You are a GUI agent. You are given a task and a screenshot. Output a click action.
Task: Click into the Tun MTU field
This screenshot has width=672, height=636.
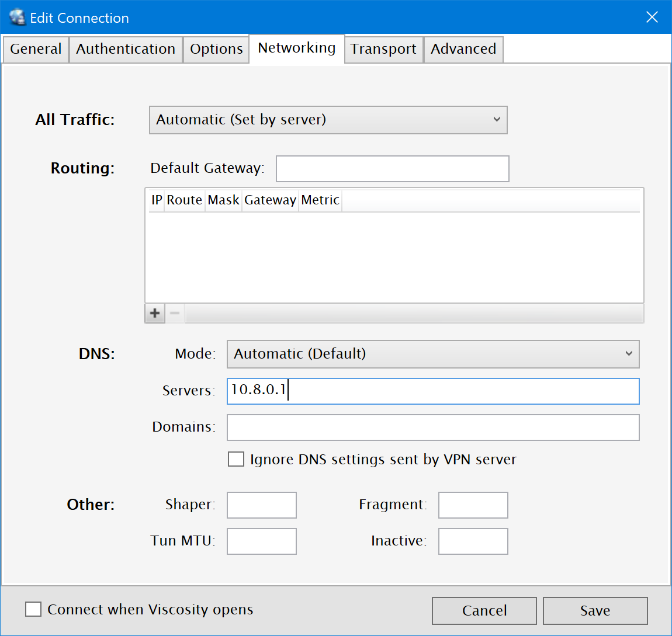pyautogui.click(x=261, y=541)
